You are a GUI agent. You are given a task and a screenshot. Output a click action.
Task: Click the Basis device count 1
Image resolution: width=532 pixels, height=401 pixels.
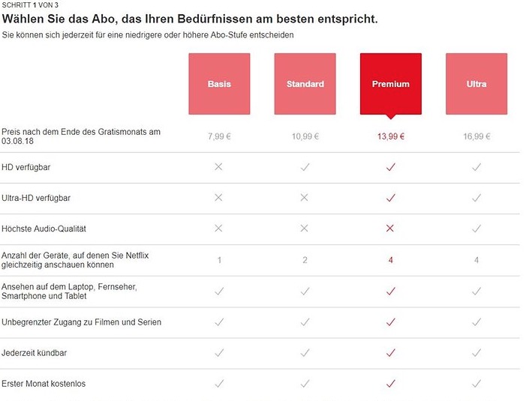coord(219,260)
